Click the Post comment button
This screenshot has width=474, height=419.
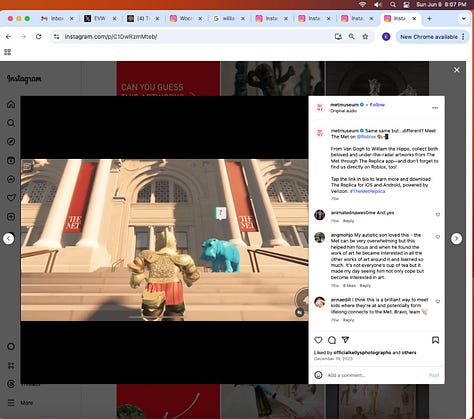tap(434, 375)
